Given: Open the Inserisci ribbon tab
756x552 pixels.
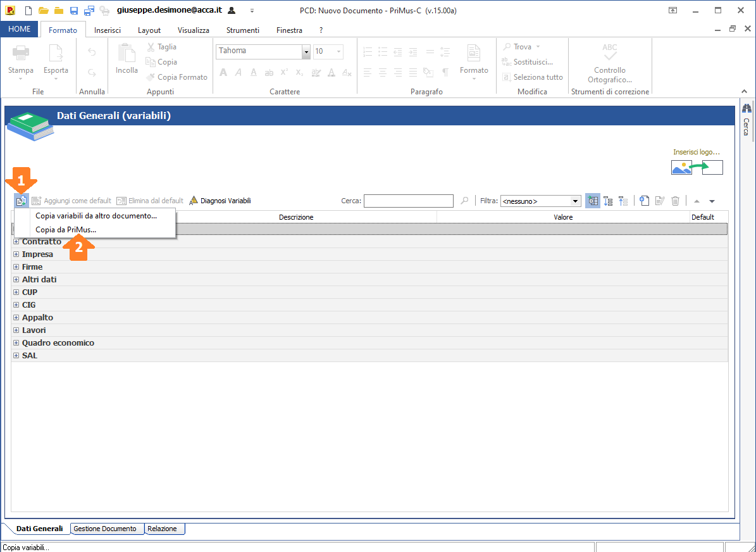Looking at the screenshot, I should 108,30.
